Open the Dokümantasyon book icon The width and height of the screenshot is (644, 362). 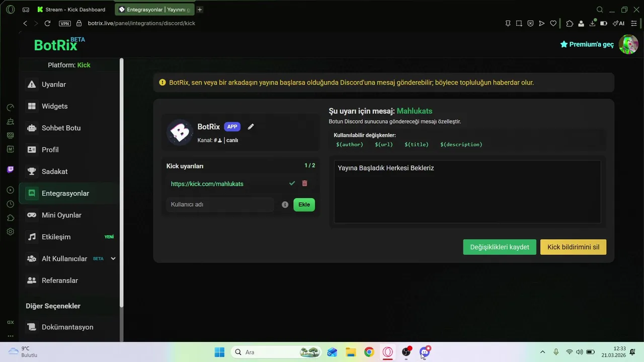click(x=32, y=327)
